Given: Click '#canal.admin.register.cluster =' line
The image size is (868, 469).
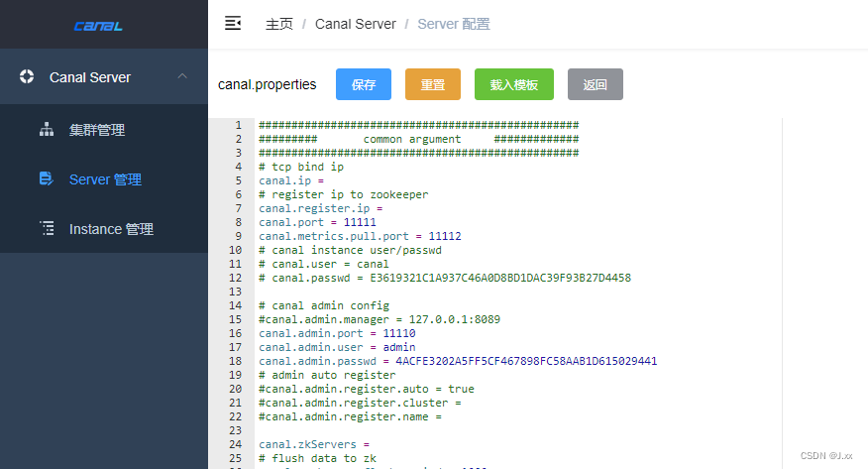Looking at the screenshot, I should [x=360, y=403].
